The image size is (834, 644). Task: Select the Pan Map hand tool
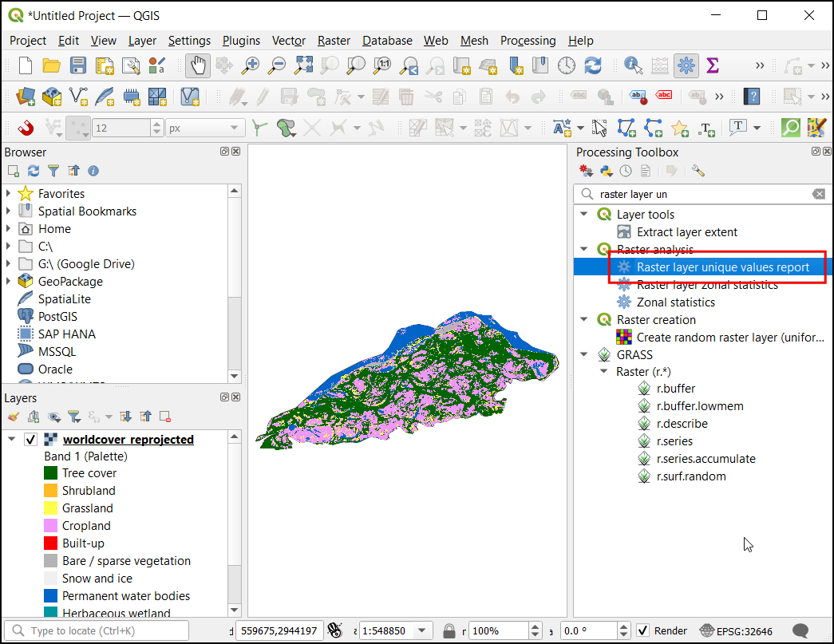pos(198,65)
